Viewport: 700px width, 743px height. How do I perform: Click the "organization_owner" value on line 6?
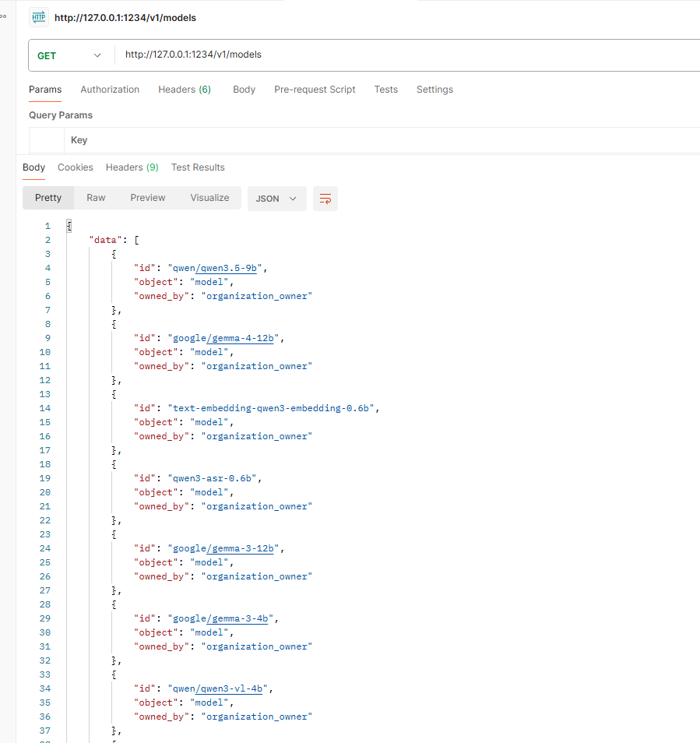pyautogui.click(x=257, y=296)
